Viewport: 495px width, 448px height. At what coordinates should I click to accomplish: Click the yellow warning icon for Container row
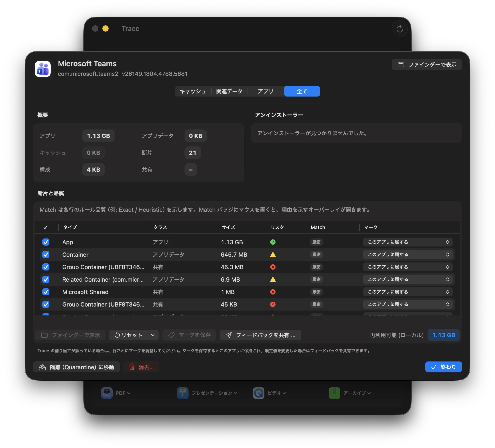(273, 255)
